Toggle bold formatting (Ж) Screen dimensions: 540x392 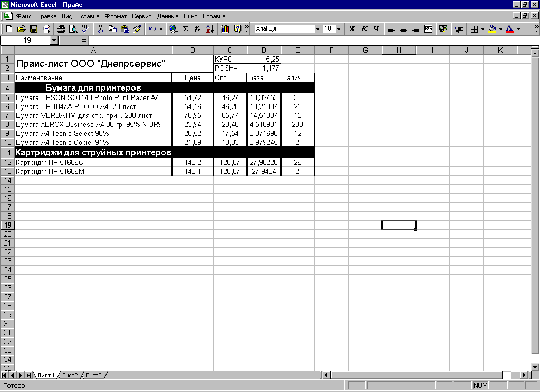pyautogui.click(x=352, y=29)
